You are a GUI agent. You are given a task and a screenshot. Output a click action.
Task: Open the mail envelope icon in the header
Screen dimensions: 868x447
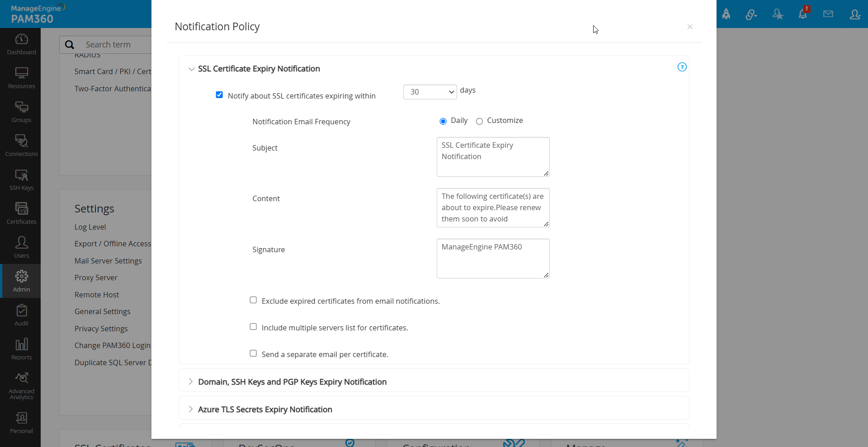coord(828,14)
